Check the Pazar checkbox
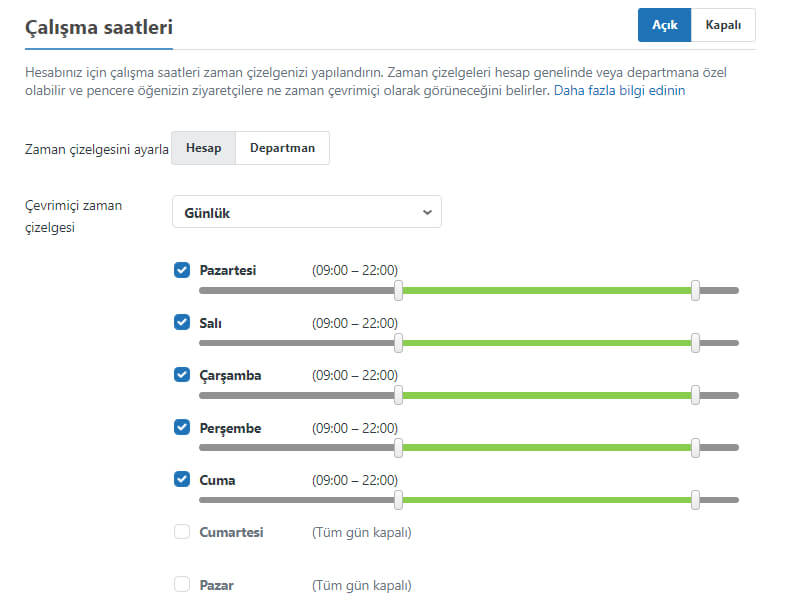Viewport: 807px width, 613px height. pos(182,584)
